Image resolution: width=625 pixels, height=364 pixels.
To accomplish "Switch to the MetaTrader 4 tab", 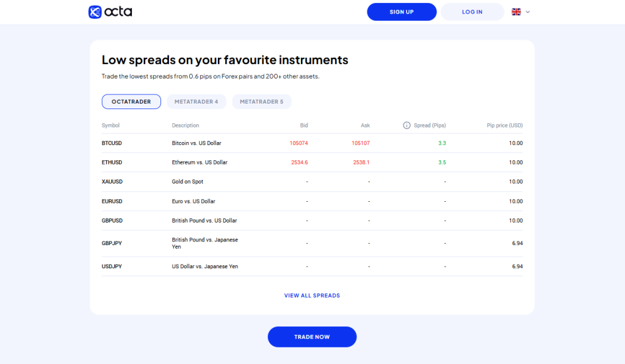I will (196, 102).
